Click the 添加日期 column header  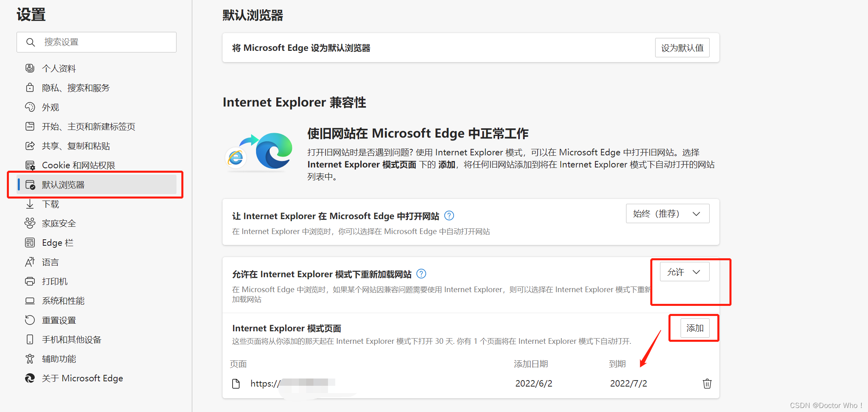[531, 364]
